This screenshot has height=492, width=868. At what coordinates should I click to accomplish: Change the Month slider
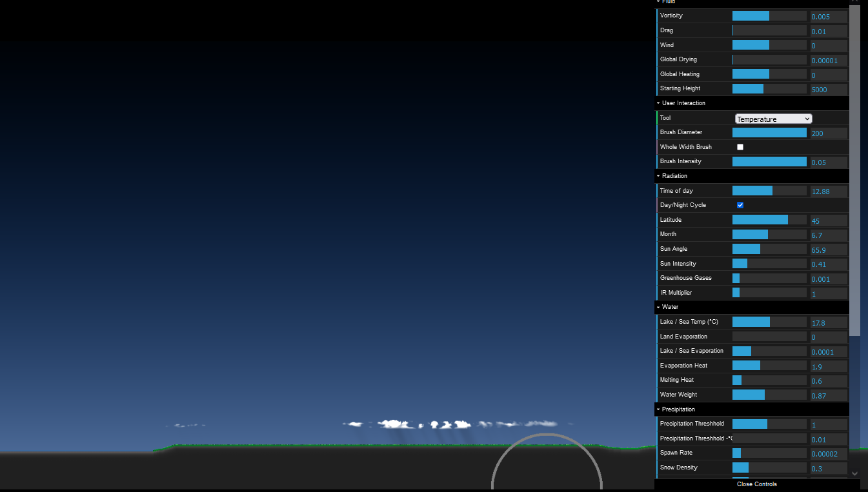coord(769,234)
